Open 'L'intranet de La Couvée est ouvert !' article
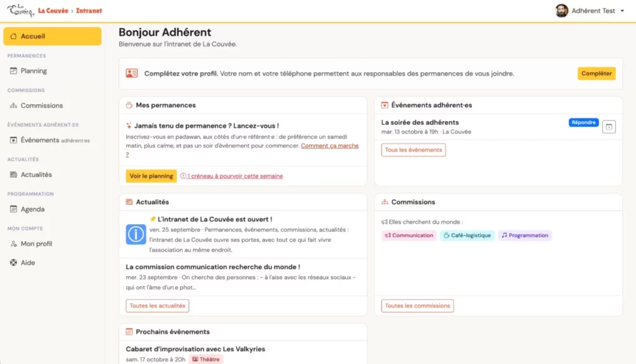The height and width of the screenshot is (364, 636). tap(214, 219)
